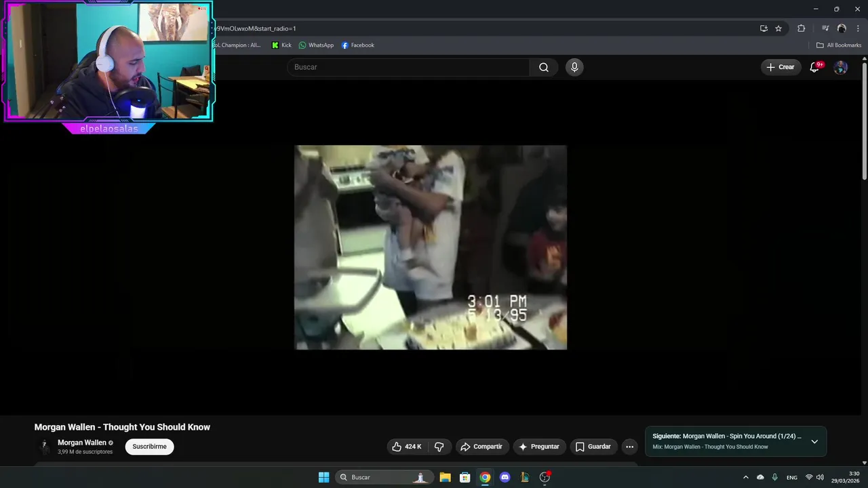The height and width of the screenshot is (488, 868).
Task: Open the clock showing 3:30 29/03/2026
Action: click(x=846, y=477)
